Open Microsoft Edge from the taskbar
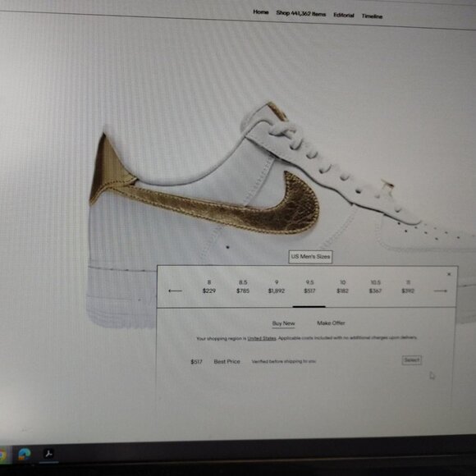 pos(25,454)
